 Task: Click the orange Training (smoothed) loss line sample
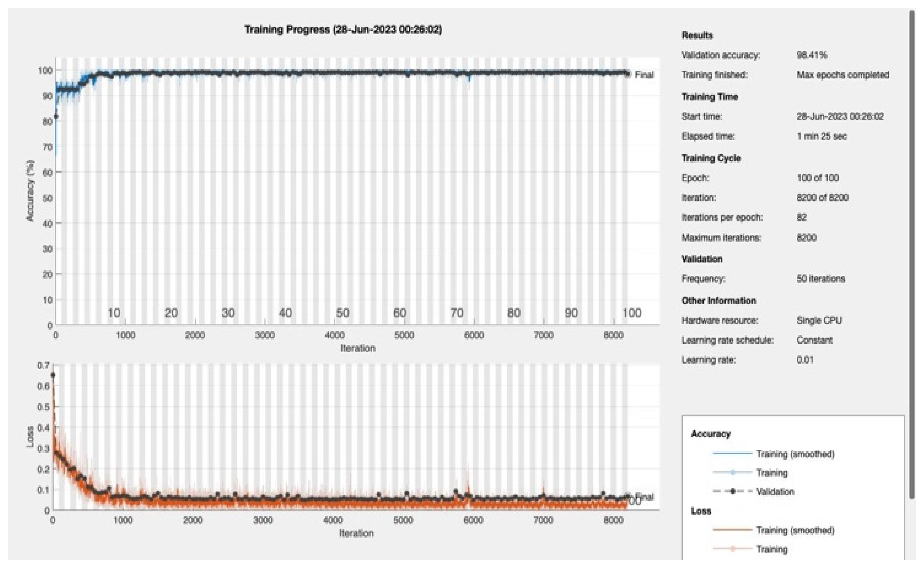pyautogui.click(x=733, y=530)
